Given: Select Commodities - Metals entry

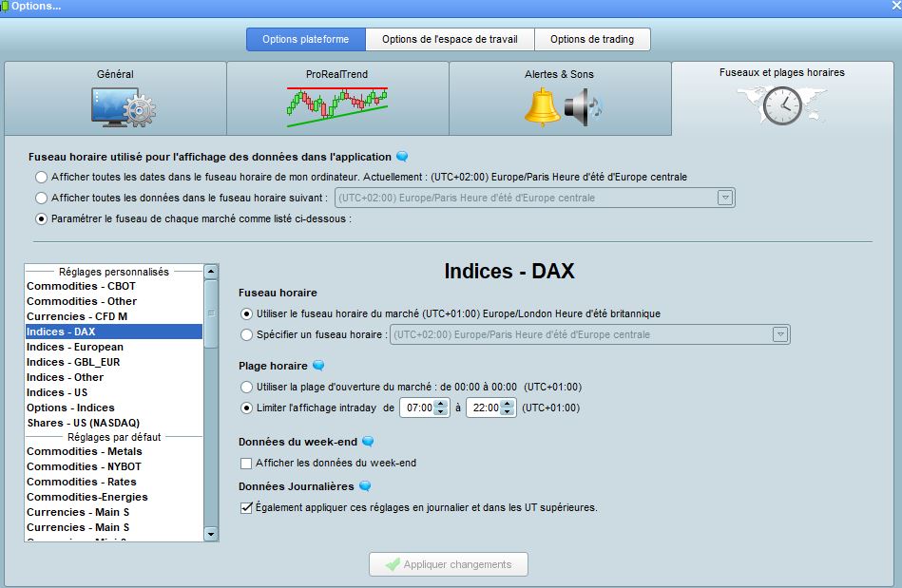Looking at the screenshot, I should click(x=114, y=452).
